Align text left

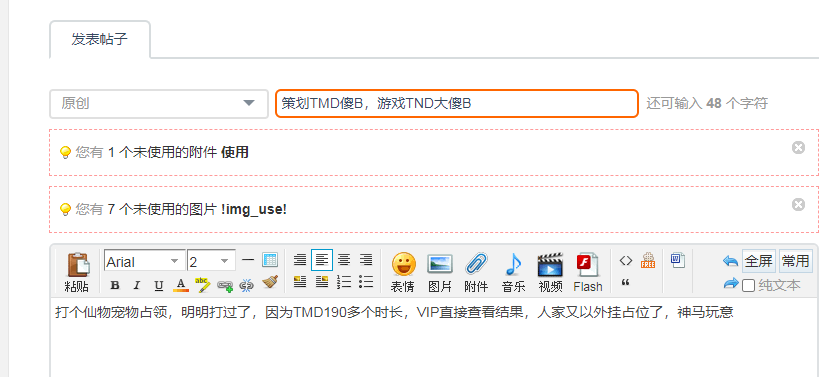coord(322,260)
